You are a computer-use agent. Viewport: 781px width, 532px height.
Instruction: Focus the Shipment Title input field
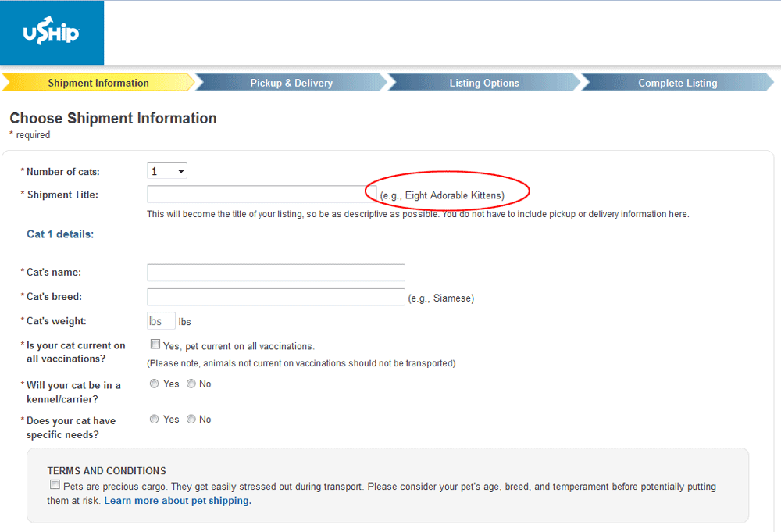tap(262, 195)
